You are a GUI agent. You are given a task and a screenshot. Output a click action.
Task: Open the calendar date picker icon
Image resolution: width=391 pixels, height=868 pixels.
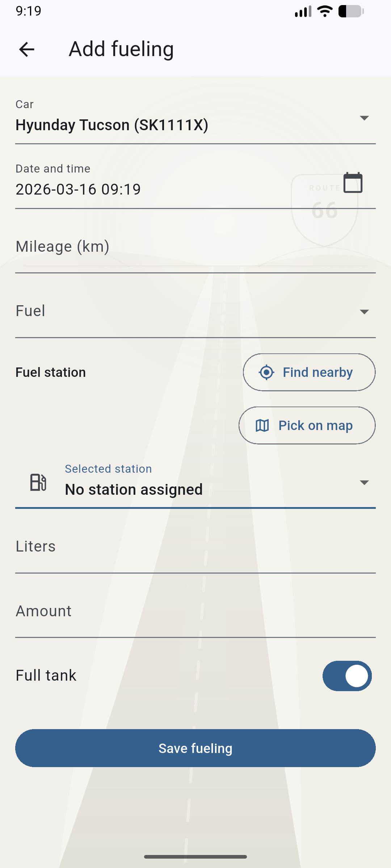pos(353,183)
